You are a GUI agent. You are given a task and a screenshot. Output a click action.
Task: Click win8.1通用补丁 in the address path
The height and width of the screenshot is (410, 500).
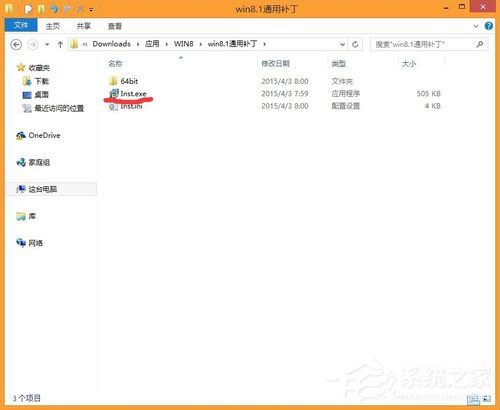[232, 44]
